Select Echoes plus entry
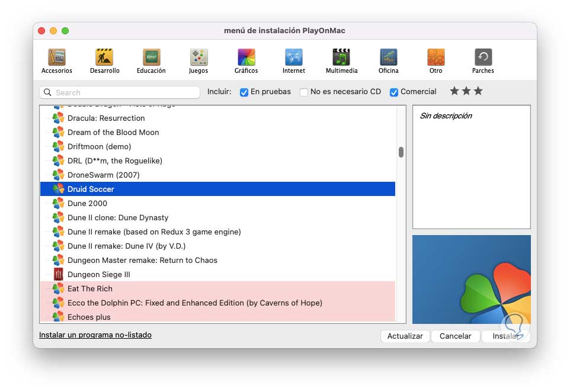570x392 pixels. point(217,316)
